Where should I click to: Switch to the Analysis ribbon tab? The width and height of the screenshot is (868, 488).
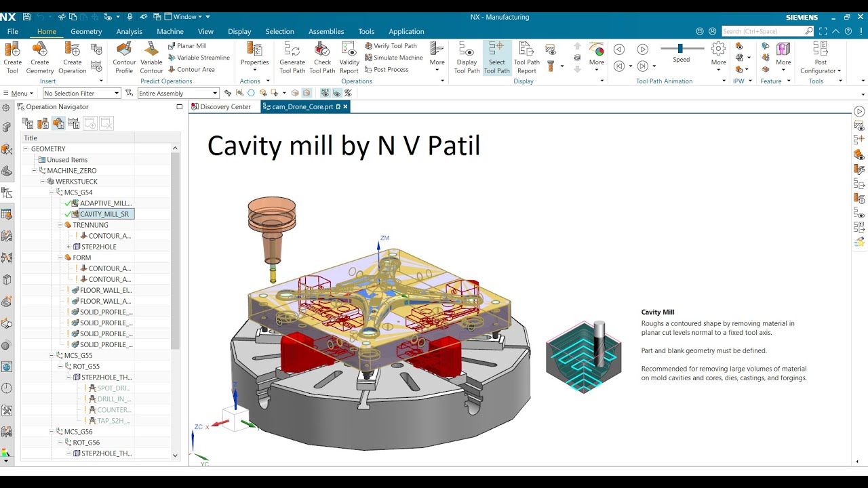(129, 31)
